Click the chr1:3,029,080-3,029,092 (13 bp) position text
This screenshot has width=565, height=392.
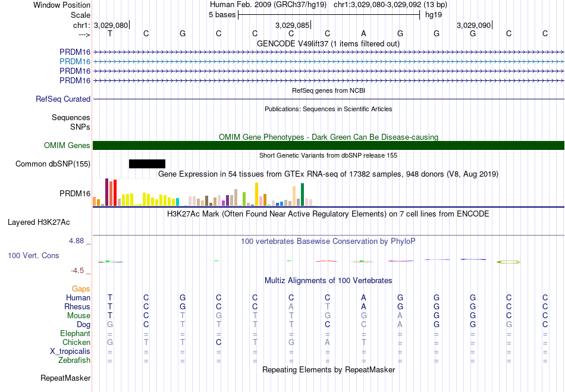(390, 5)
